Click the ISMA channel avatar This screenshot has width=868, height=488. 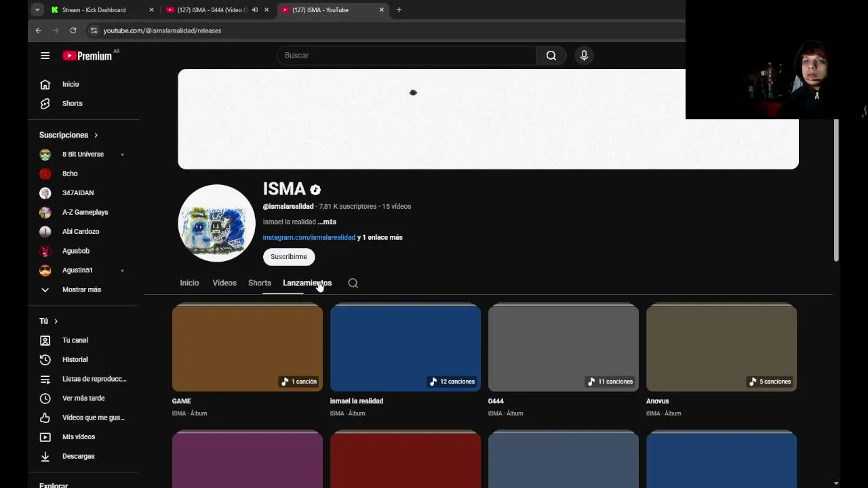point(217,223)
